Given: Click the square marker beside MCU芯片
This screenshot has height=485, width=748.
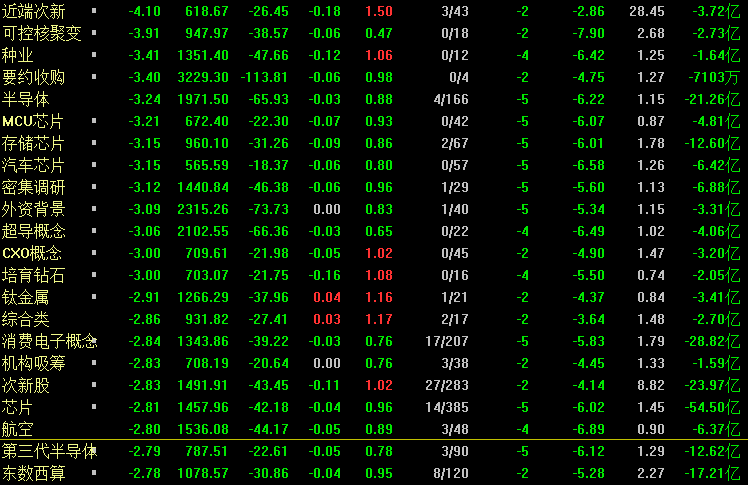Looking at the screenshot, I should click(x=94, y=121).
